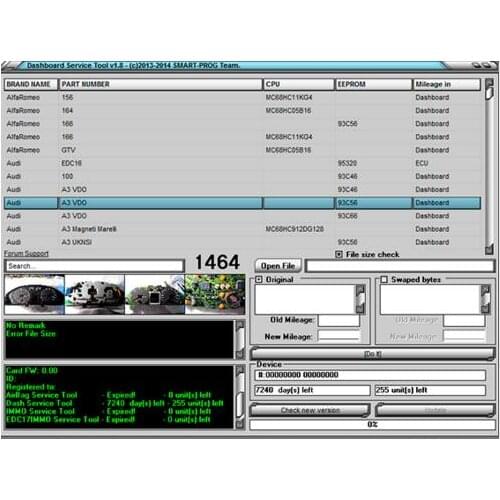Click the Open File button

[x=278, y=266]
